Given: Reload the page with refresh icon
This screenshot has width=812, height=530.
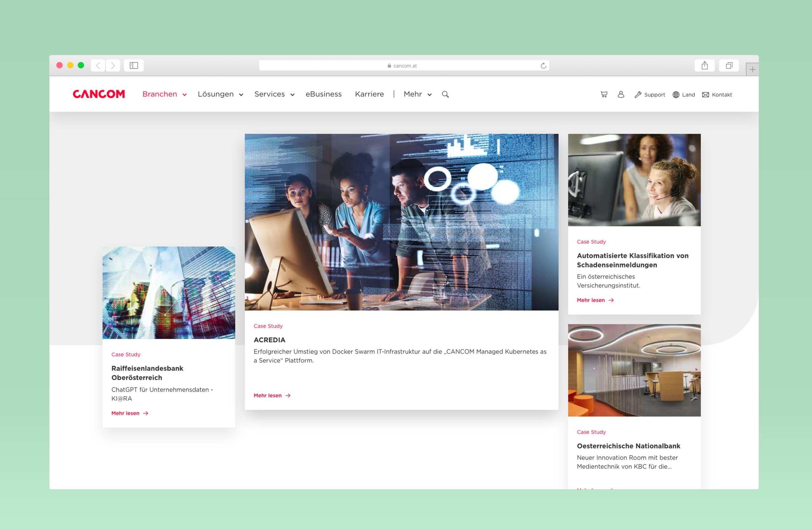Looking at the screenshot, I should click(543, 66).
